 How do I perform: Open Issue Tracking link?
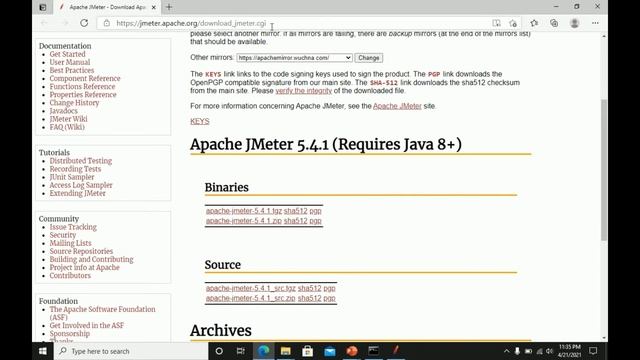[73, 227]
